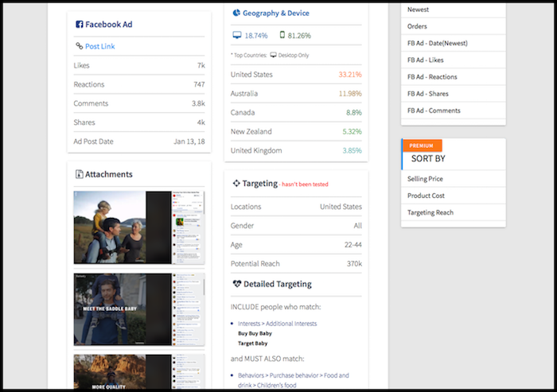Viewport: 557px width, 392px height.
Task: Open Interests > Additional Interests link
Action: 277,324
